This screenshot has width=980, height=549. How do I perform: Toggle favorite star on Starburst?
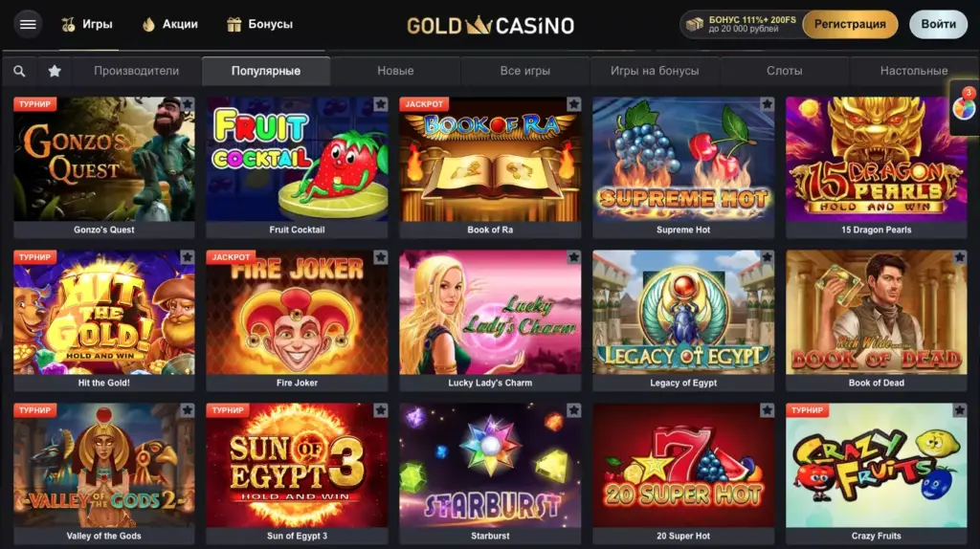[573, 410]
